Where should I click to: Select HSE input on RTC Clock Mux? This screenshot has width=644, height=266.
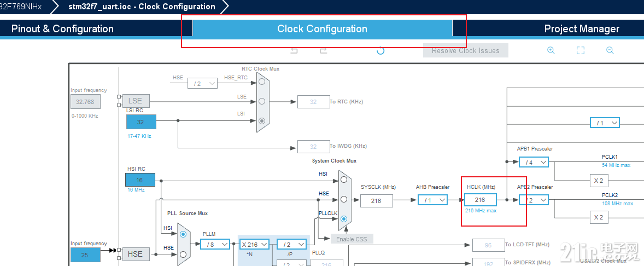(x=262, y=82)
